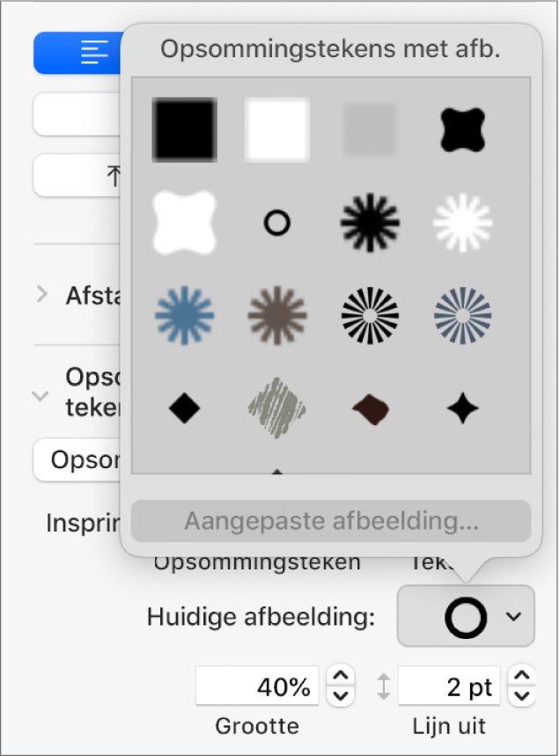Open the Huidige afbeelding dropdown
Screen dimensions: 560x756
[x=467, y=616]
